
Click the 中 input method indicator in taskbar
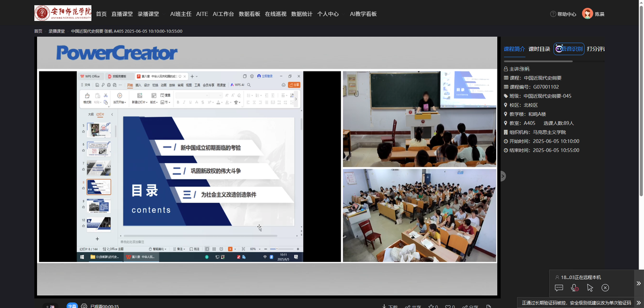(265, 257)
